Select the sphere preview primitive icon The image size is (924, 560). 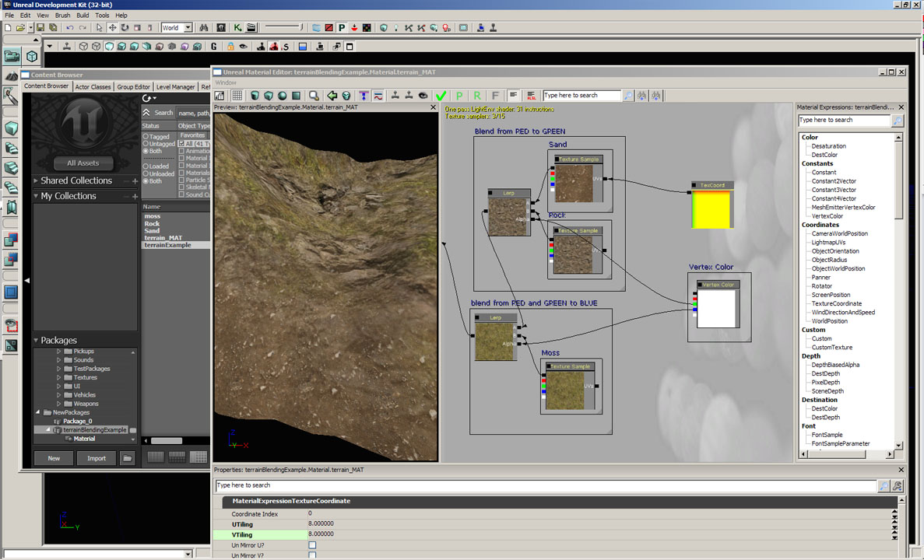tap(282, 96)
